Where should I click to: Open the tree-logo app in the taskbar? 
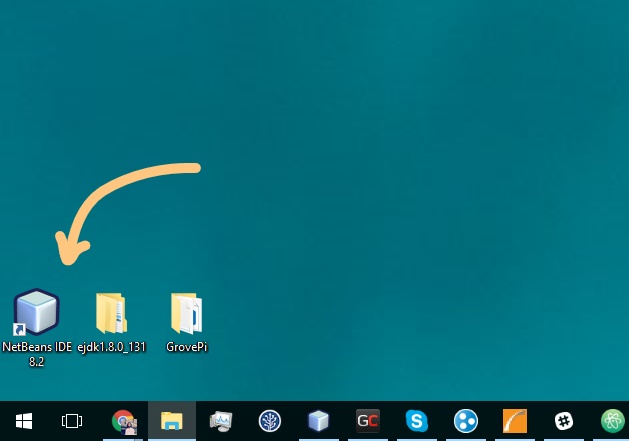(x=270, y=421)
